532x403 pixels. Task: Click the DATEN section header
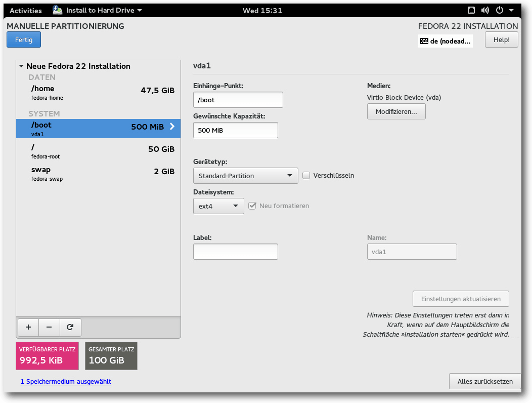pyautogui.click(x=42, y=77)
